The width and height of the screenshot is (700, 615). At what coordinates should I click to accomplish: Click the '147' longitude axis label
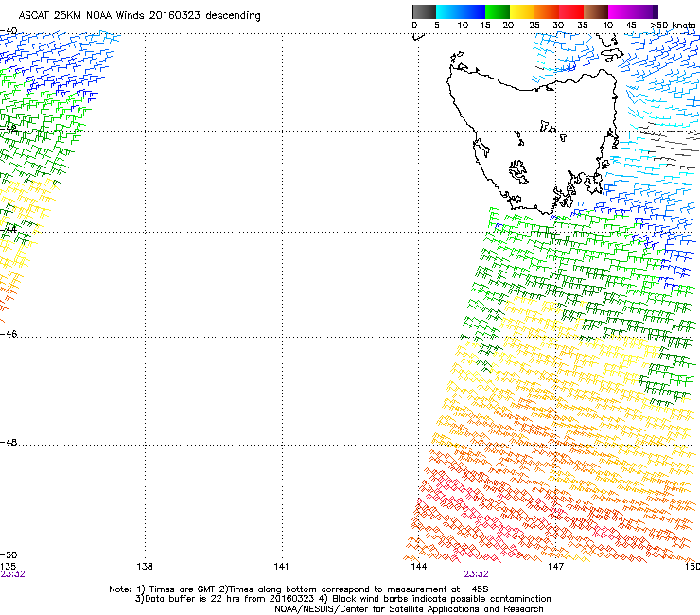[x=555, y=567]
